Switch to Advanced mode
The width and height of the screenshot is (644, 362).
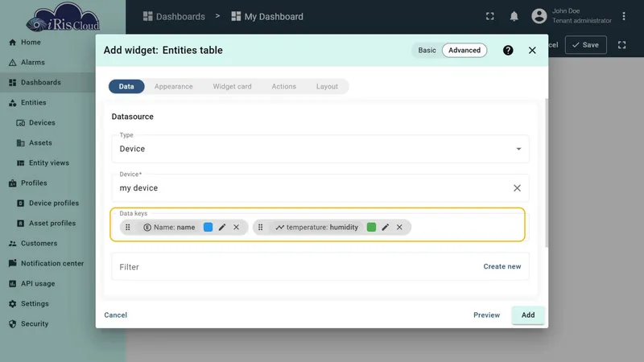[464, 50]
